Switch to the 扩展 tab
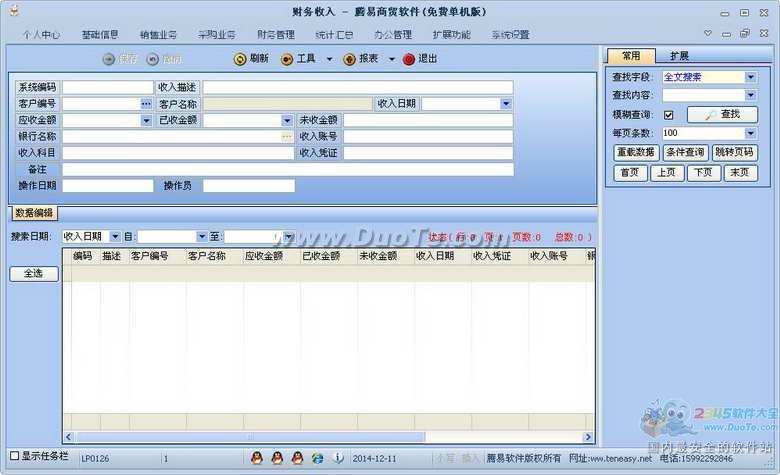 [679, 56]
